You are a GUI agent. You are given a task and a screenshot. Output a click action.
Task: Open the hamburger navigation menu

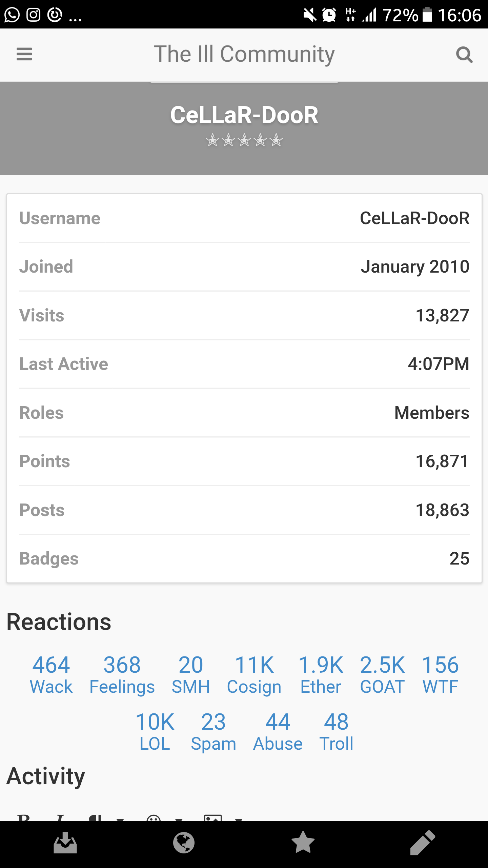(24, 54)
